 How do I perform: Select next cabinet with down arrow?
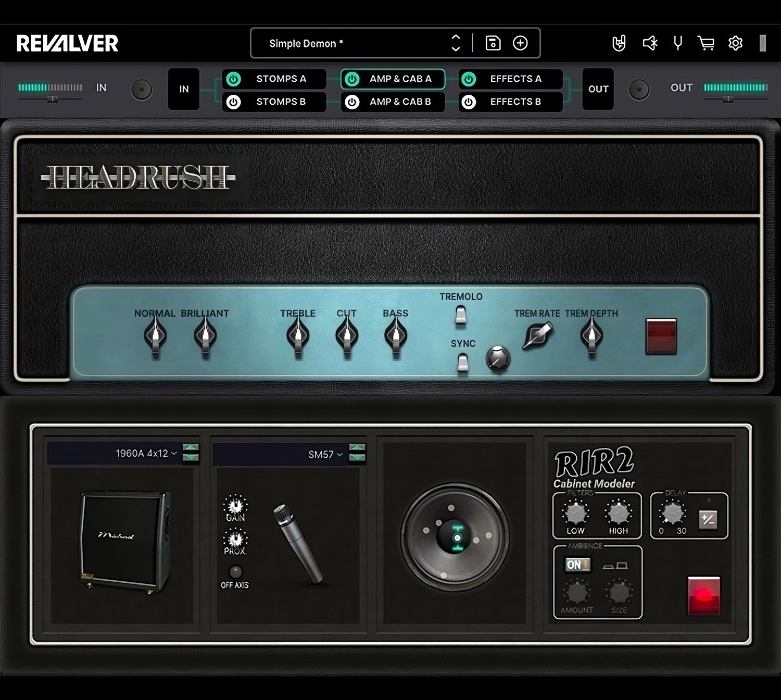[191, 458]
